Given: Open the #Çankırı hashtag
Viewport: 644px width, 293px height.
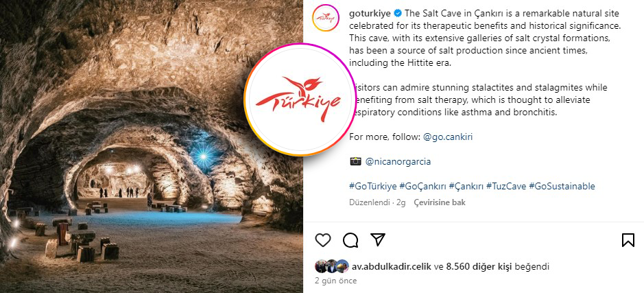Looking at the screenshot, I should pyautogui.click(x=466, y=186).
